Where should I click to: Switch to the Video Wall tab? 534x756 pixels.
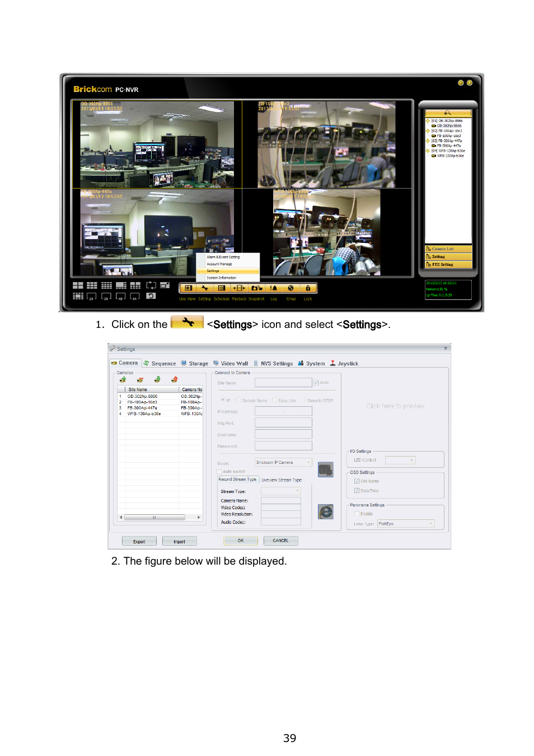click(x=231, y=364)
